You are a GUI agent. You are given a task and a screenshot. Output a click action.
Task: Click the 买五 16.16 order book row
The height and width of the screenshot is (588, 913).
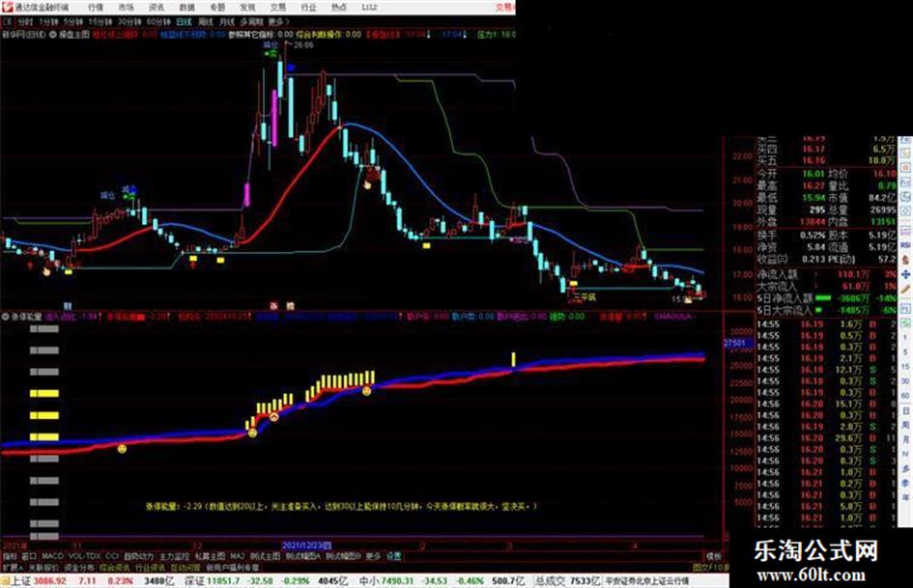[x=826, y=160]
